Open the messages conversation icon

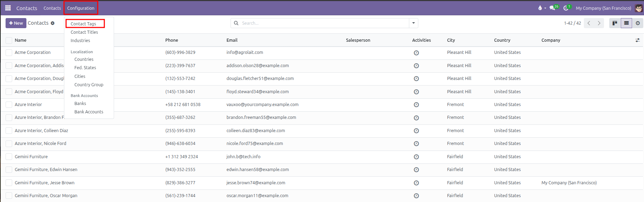[552, 8]
